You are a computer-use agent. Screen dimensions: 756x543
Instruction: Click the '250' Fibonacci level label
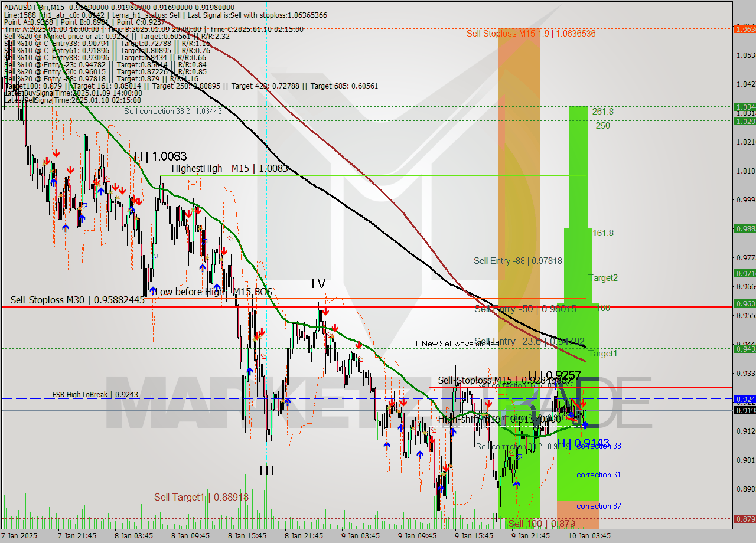(602, 125)
